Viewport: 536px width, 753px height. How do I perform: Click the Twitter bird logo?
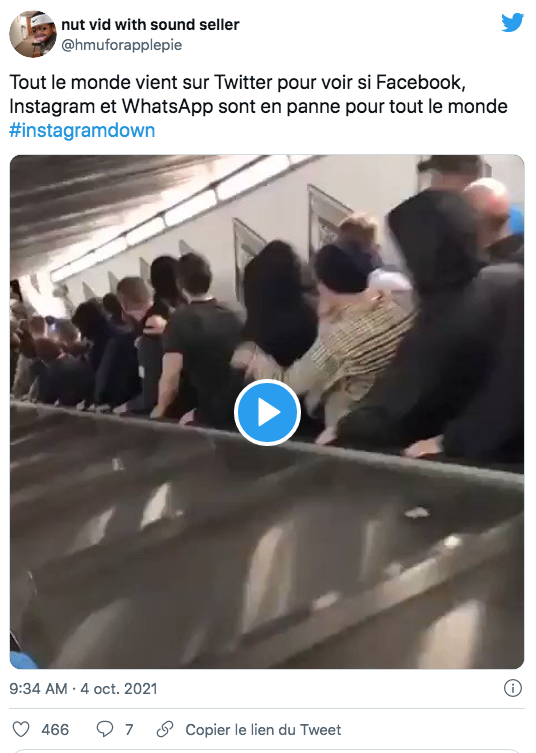point(512,23)
